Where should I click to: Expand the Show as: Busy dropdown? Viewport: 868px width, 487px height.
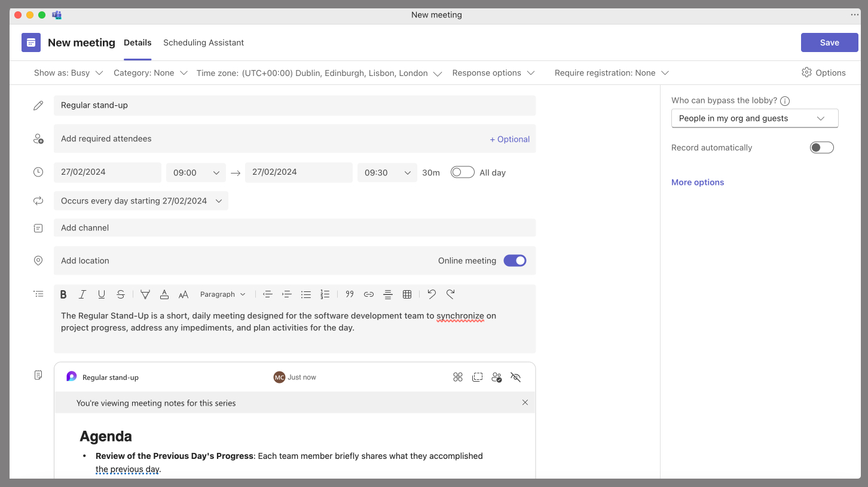click(68, 73)
